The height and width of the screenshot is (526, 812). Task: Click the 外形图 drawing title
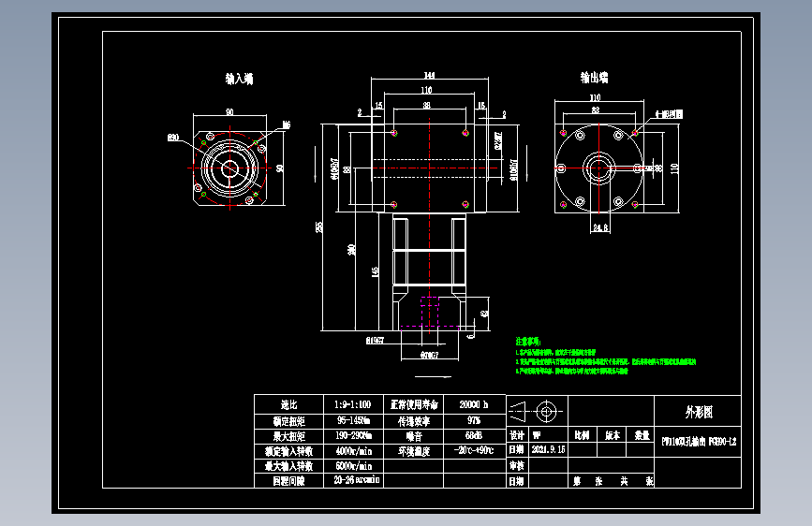tap(698, 412)
